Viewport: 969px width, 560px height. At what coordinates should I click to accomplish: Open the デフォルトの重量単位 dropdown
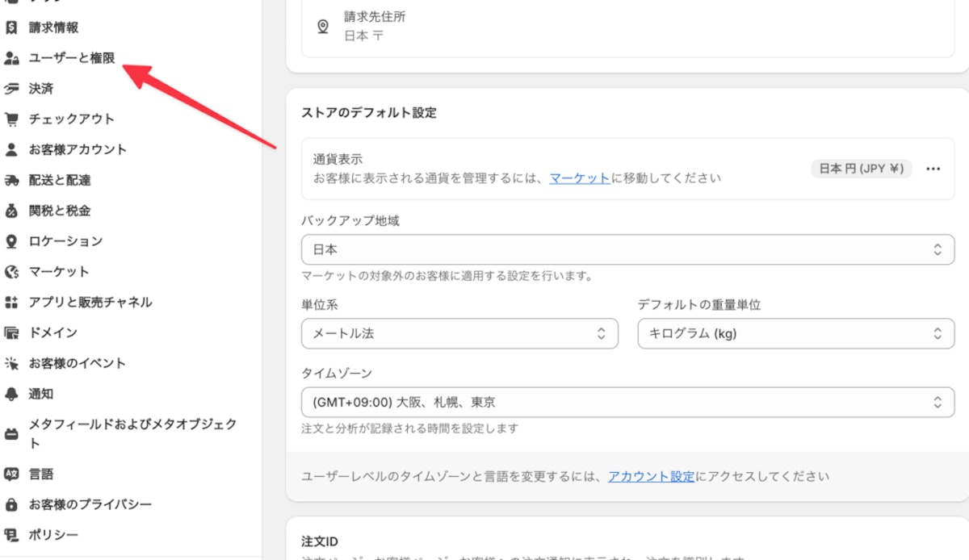(x=795, y=333)
